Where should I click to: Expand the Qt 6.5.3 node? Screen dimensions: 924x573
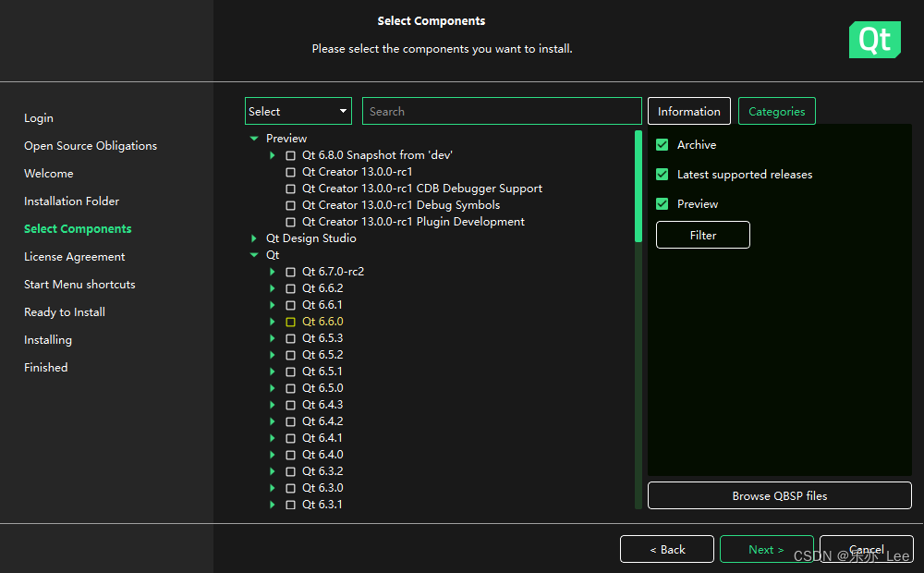273,337
